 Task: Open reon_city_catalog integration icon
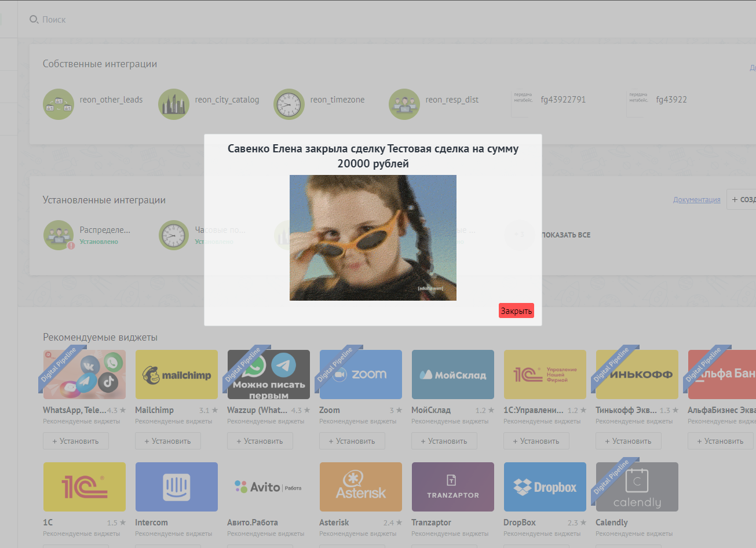174,104
